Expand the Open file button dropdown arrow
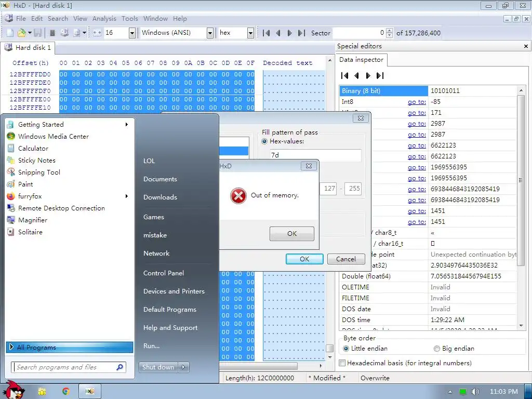Image resolution: width=532 pixels, height=399 pixels. coord(30,33)
